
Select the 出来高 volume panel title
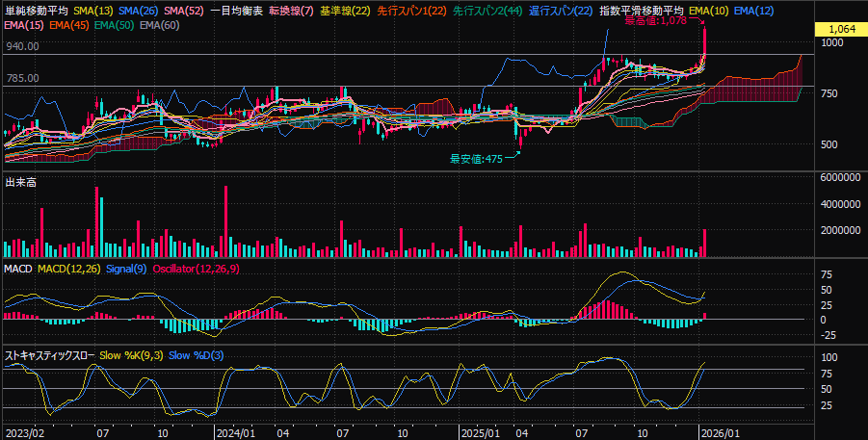pyautogui.click(x=20, y=182)
